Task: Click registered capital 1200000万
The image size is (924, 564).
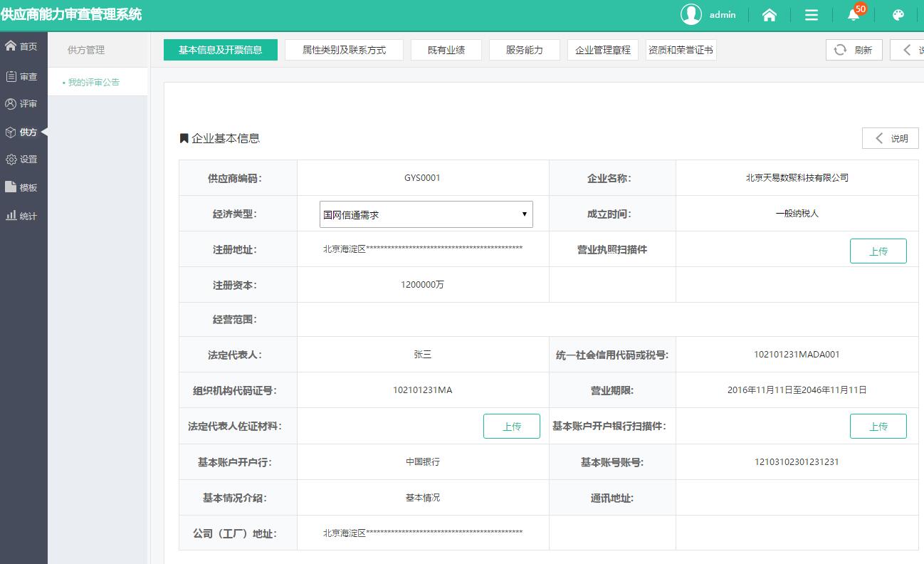Action: point(423,284)
